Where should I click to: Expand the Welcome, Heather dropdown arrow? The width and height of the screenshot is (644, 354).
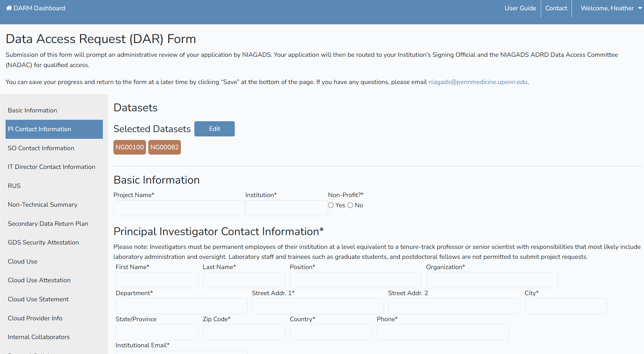[640, 8]
